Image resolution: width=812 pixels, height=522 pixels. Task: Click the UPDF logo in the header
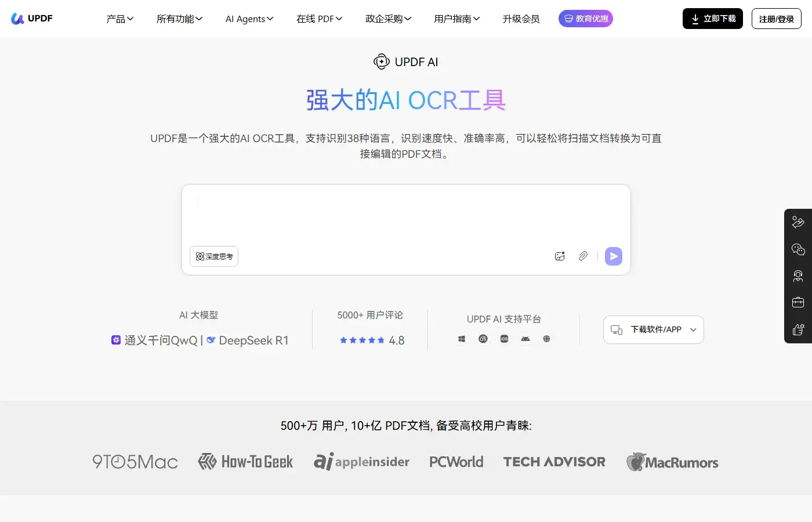[32, 19]
